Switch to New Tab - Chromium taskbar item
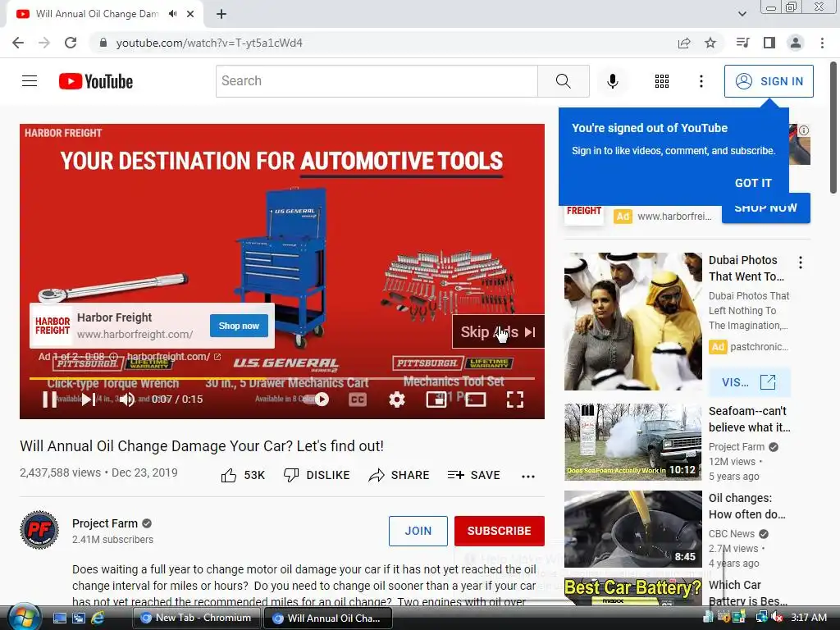Image resolution: width=840 pixels, height=630 pixels. (x=195, y=618)
